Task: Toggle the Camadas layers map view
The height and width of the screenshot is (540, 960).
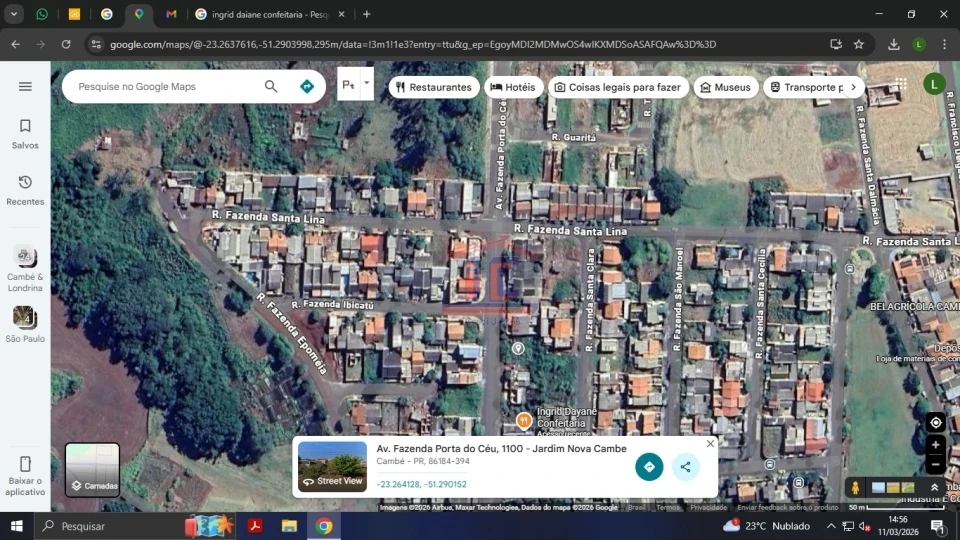Action: click(x=92, y=470)
